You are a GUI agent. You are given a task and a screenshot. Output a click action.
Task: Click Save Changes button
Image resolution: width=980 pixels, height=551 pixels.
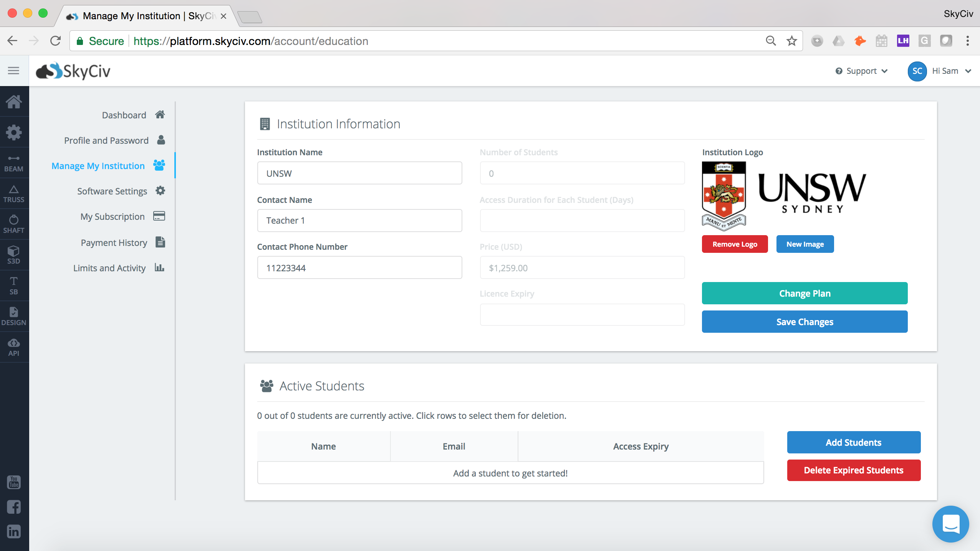(x=805, y=321)
